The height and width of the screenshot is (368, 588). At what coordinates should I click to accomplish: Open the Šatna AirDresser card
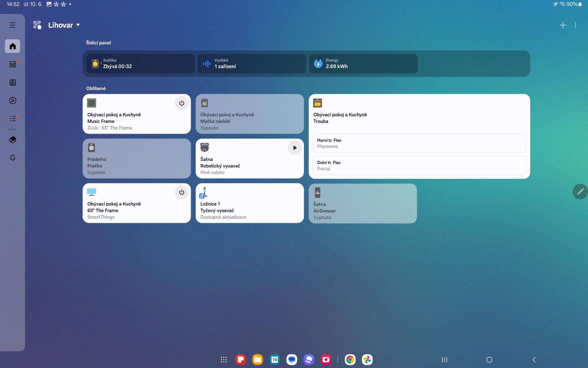(x=363, y=203)
